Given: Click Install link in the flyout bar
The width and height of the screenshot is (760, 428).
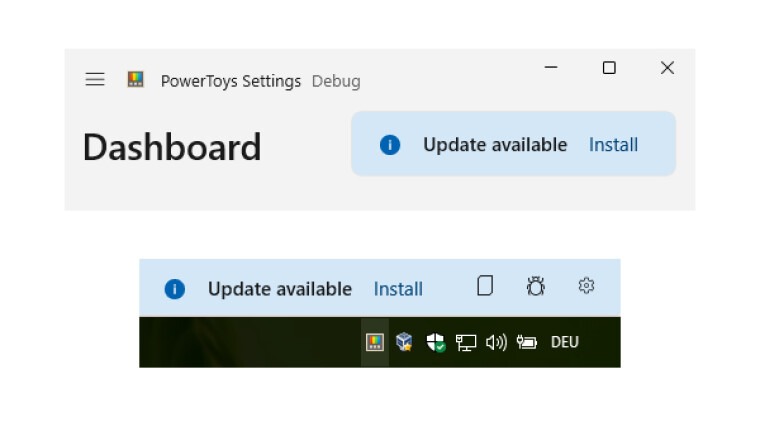Looking at the screenshot, I should click(x=398, y=289).
